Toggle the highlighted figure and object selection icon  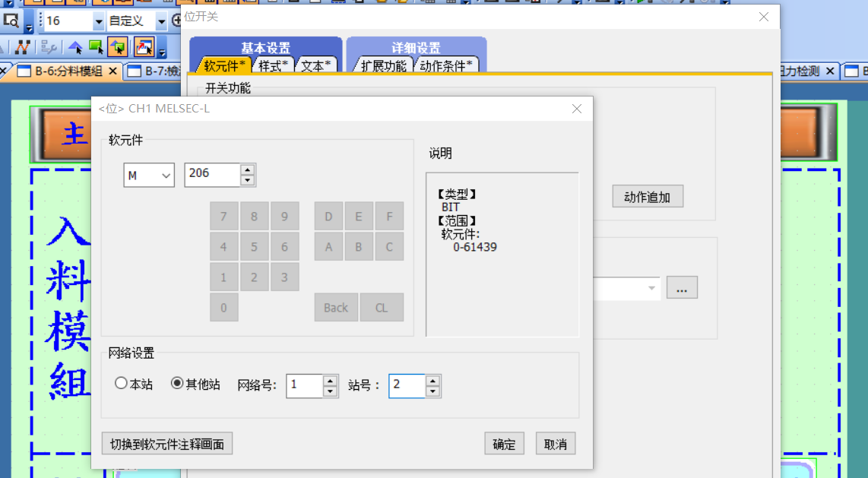tap(117, 47)
